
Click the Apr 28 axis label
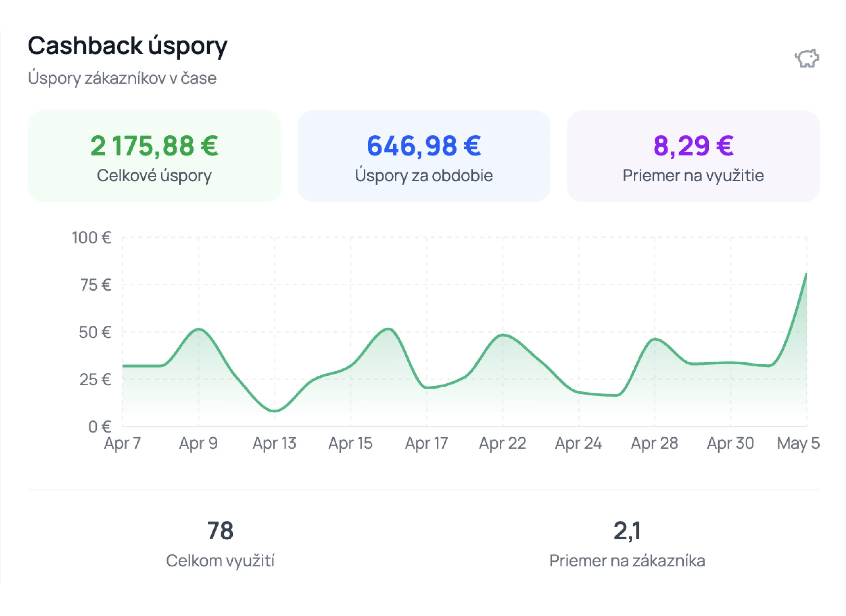tap(655, 444)
